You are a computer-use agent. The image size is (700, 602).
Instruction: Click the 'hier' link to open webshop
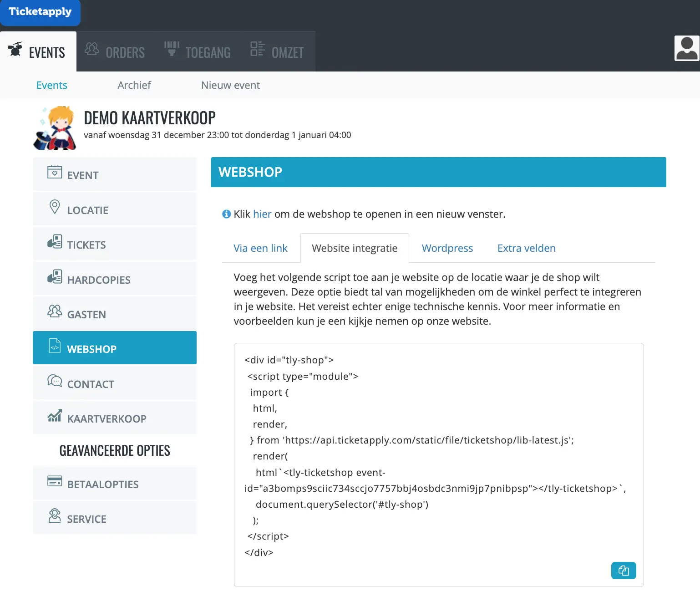[262, 214]
